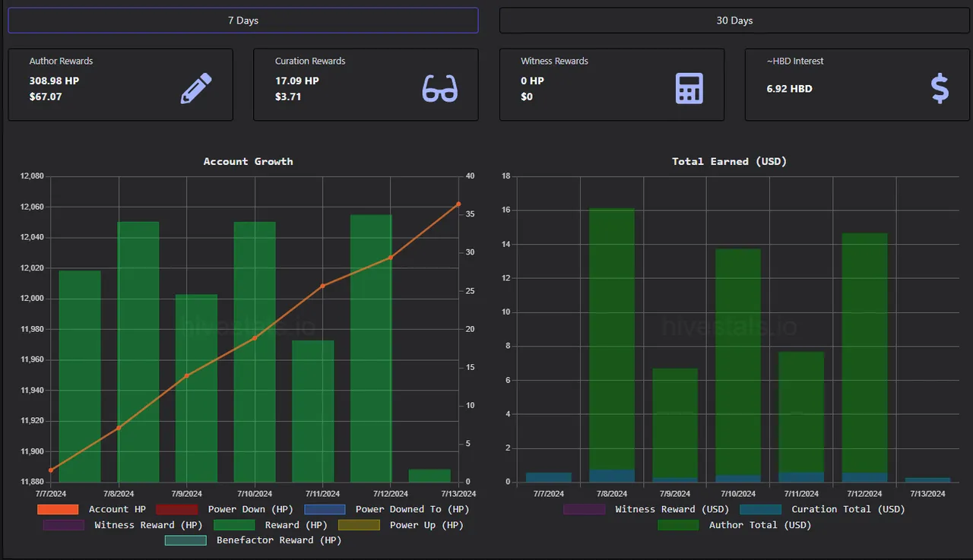Click the Witness Reward (USD) legend label

(x=672, y=509)
